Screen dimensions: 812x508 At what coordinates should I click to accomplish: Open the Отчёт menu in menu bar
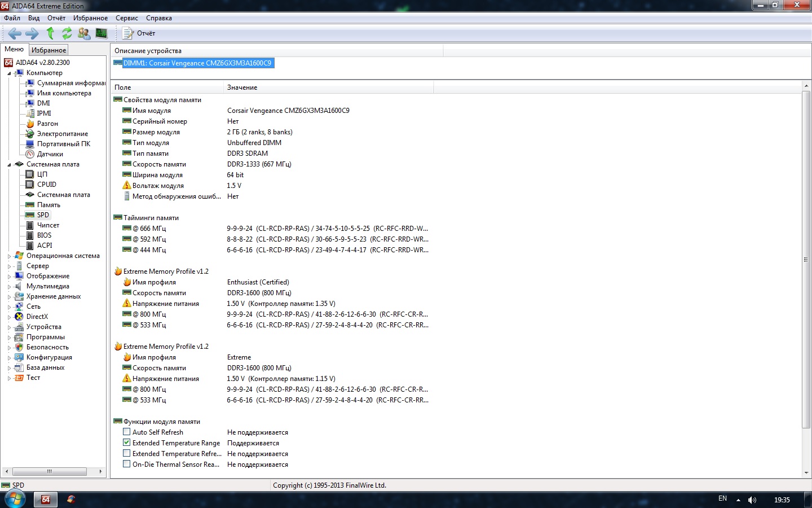(x=56, y=18)
